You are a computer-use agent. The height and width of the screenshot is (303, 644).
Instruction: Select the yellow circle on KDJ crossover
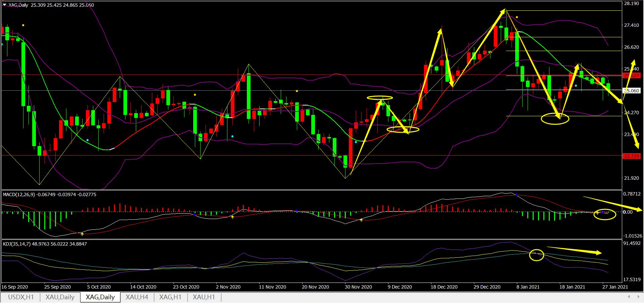pyautogui.click(x=536, y=255)
